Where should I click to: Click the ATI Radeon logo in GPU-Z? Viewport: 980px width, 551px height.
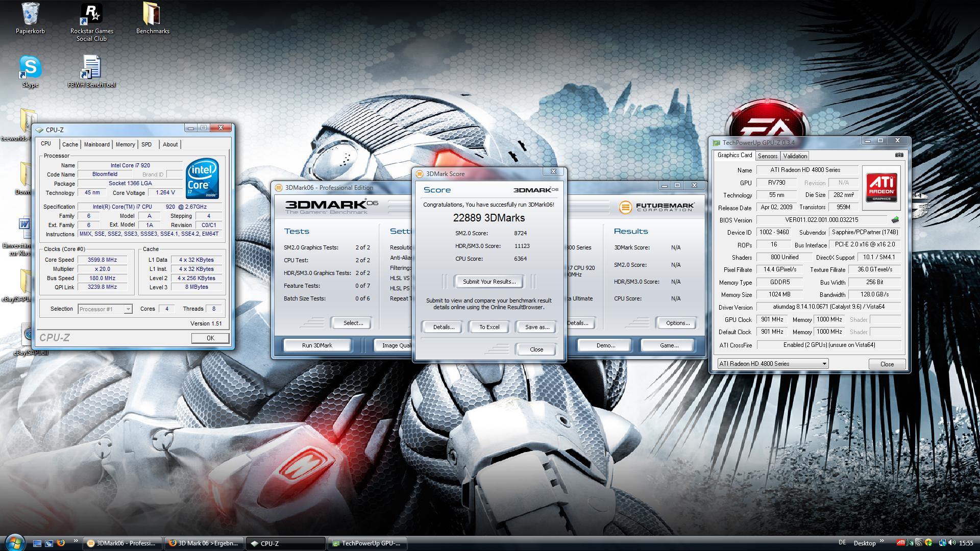[x=881, y=188]
